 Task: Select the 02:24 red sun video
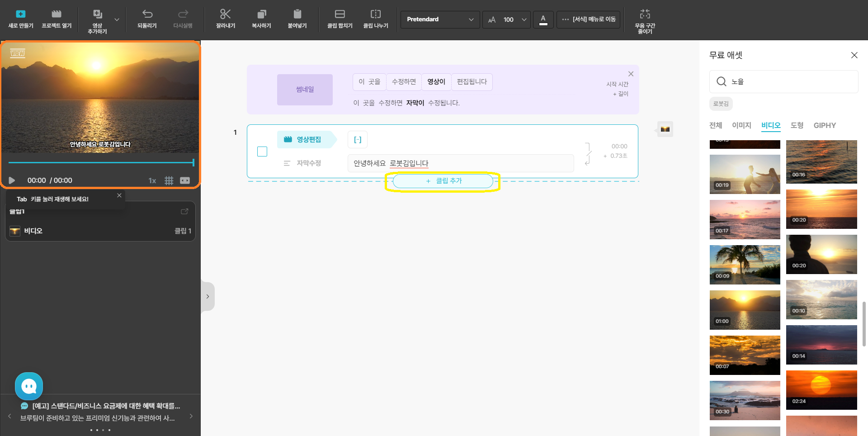821,390
